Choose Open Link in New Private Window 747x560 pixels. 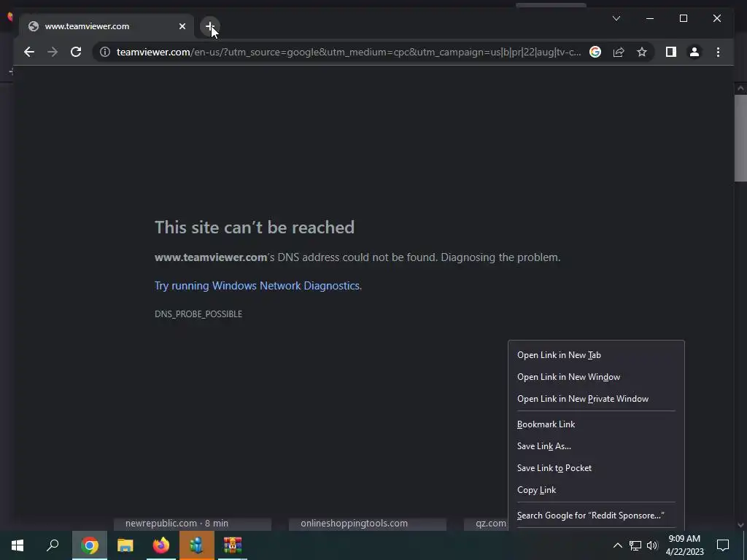point(596,399)
